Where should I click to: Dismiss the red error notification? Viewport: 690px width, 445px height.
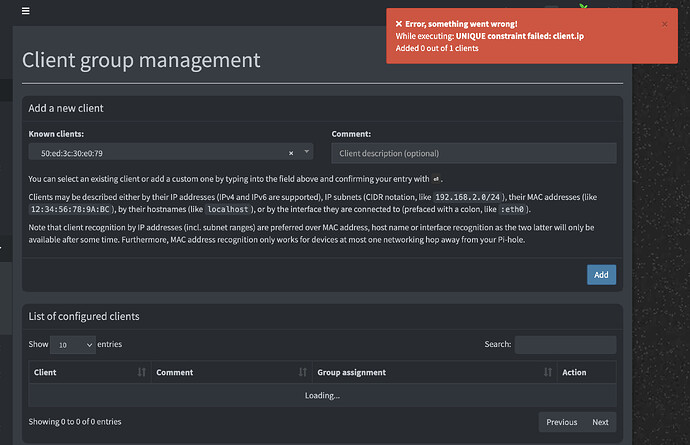click(664, 24)
